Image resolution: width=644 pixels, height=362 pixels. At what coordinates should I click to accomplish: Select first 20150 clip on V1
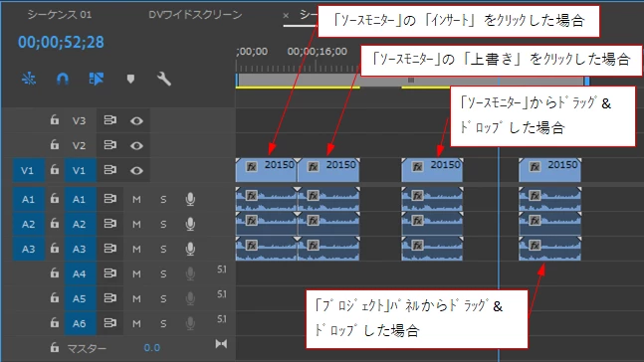266,170
